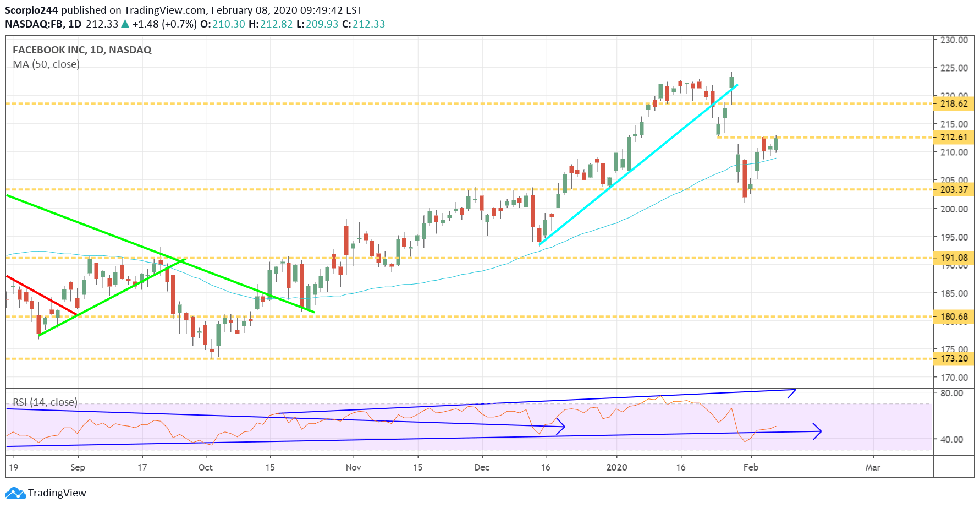Click the 200.00 price axis label
This screenshot has height=508, width=980.
pyautogui.click(x=954, y=209)
